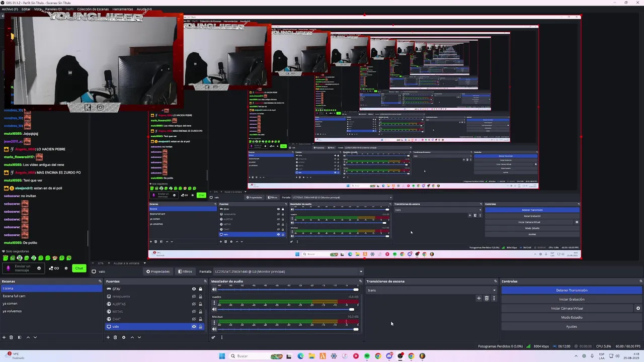This screenshot has width=644, height=362.
Task: Toggle lock on valo source
Action: tap(200, 327)
